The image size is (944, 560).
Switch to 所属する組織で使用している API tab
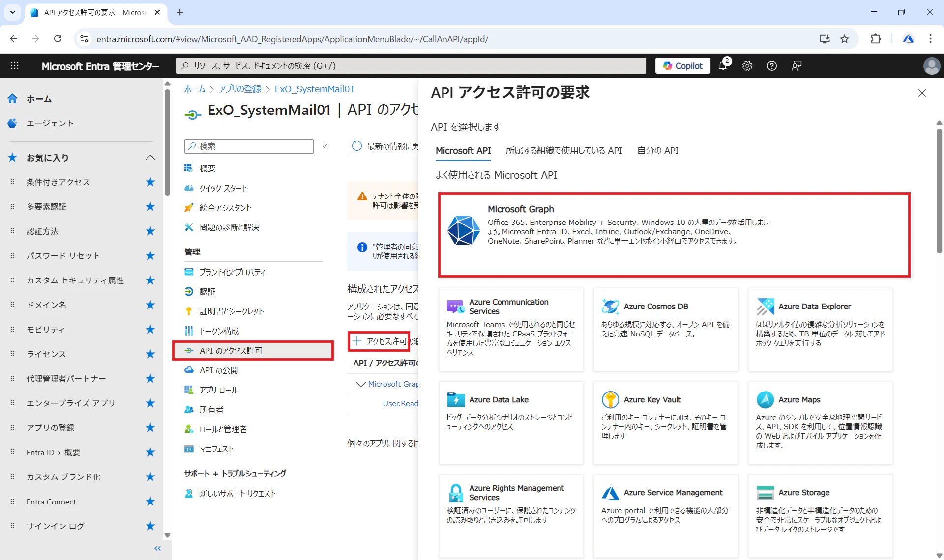[563, 151]
